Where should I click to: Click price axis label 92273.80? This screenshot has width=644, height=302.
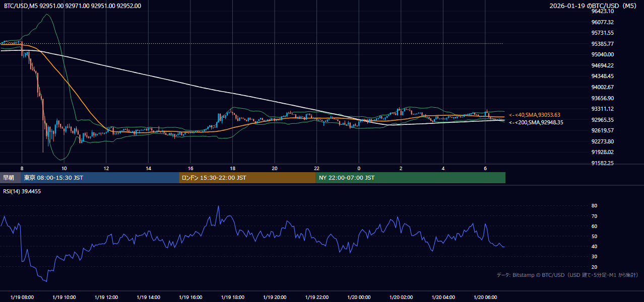coord(603,141)
